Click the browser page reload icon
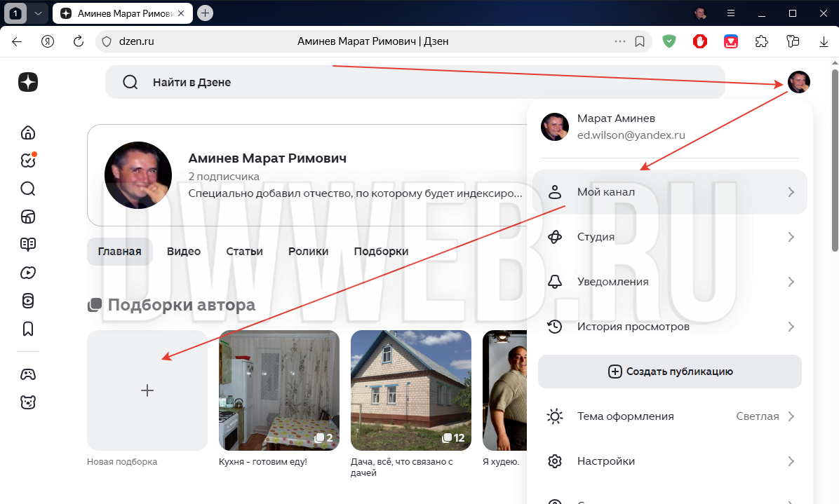Screen dimensions: 839x504 click(79, 41)
